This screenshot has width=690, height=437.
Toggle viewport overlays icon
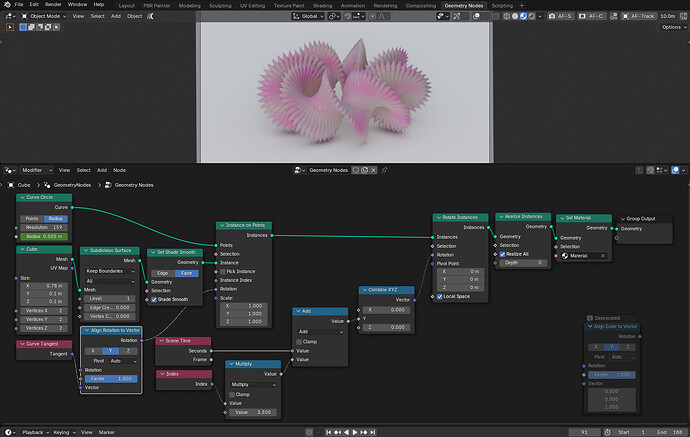pos(476,16)
